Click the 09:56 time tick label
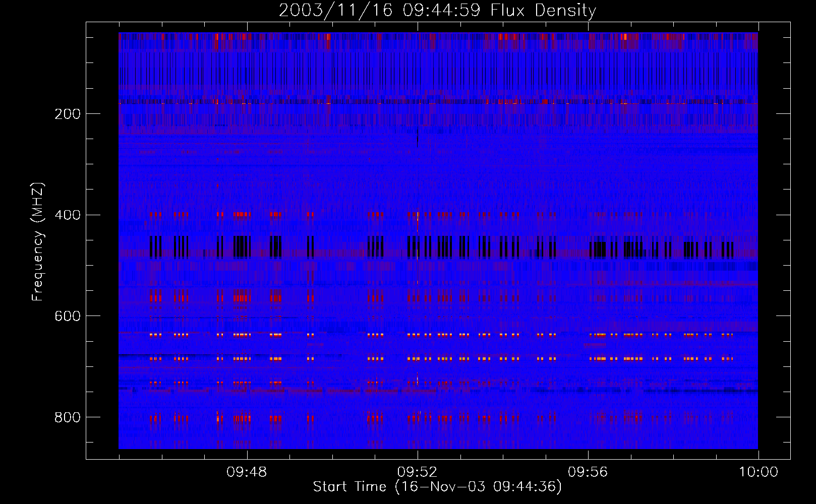816x504 pixels. (x=588, y=472)
